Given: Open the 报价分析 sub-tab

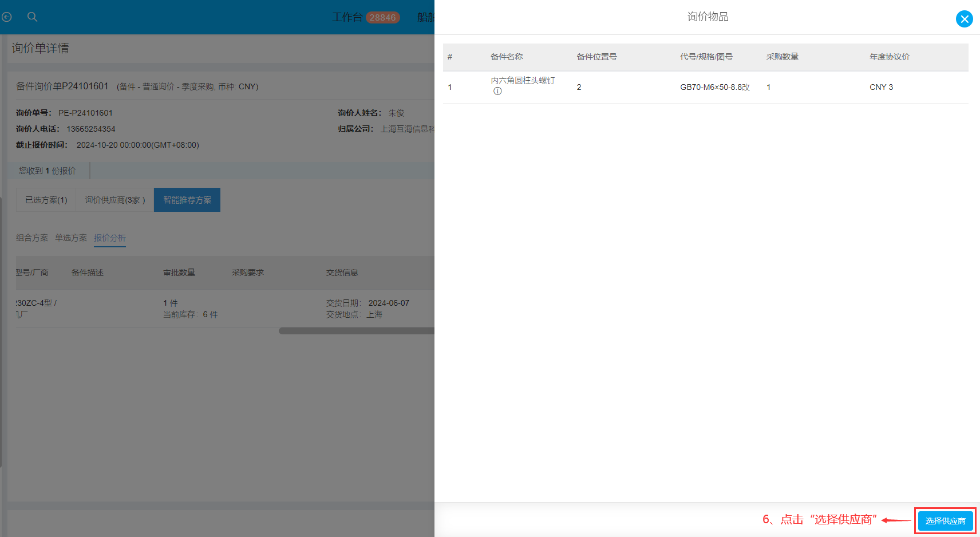Looking at the screenshot, I should click(110, 238).
